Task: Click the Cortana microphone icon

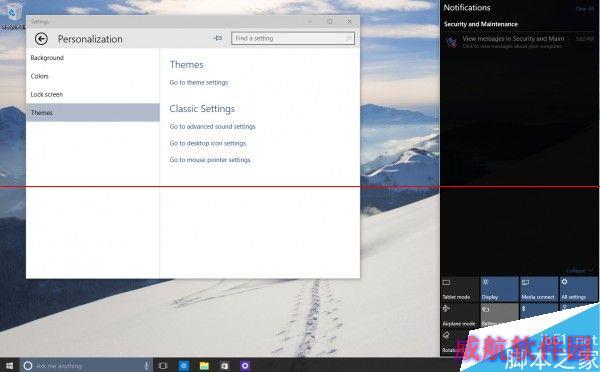Action: 146,365
